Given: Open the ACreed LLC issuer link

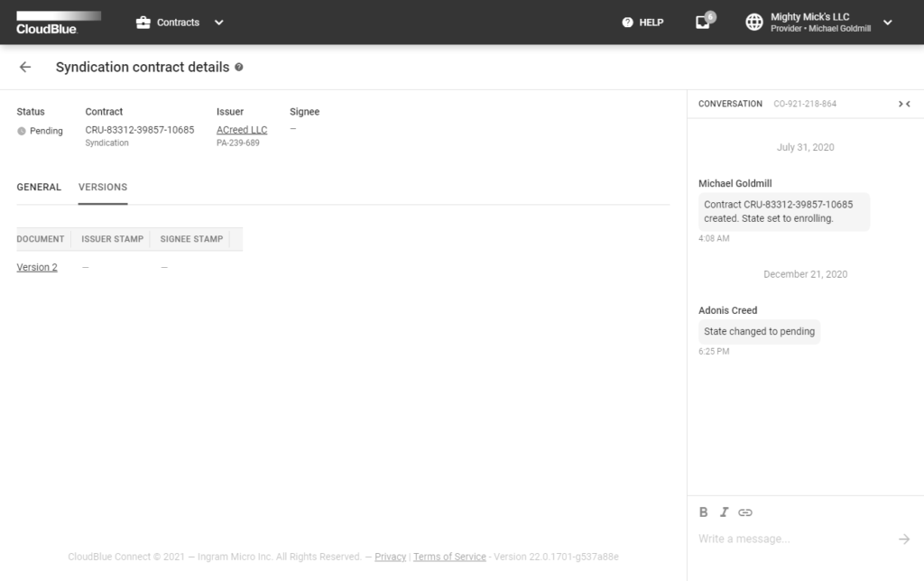Looking at the screenshot, I should tap(241, 129).
